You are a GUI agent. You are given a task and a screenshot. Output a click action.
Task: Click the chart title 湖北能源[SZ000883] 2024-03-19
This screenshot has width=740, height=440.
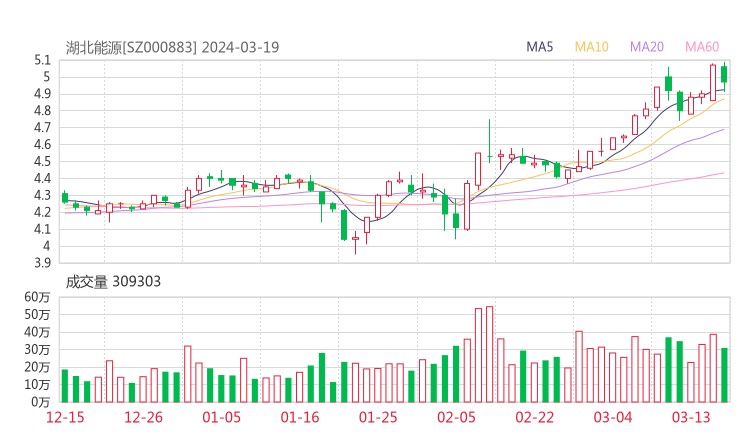[172, 48]
